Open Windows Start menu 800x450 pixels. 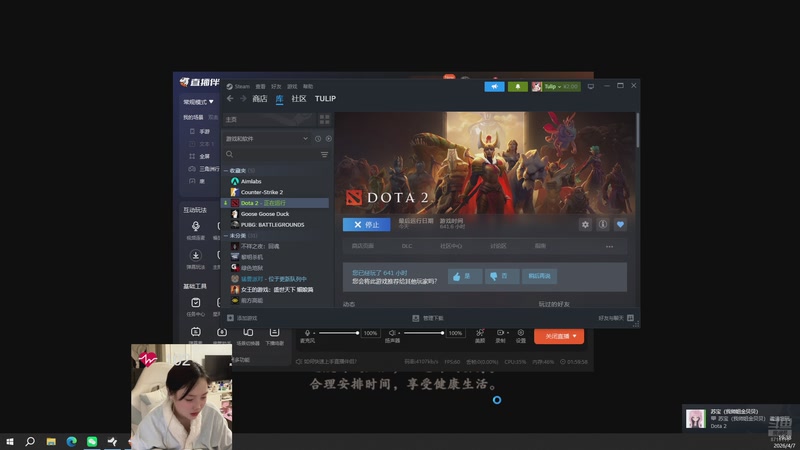click(x=10, y=441)
